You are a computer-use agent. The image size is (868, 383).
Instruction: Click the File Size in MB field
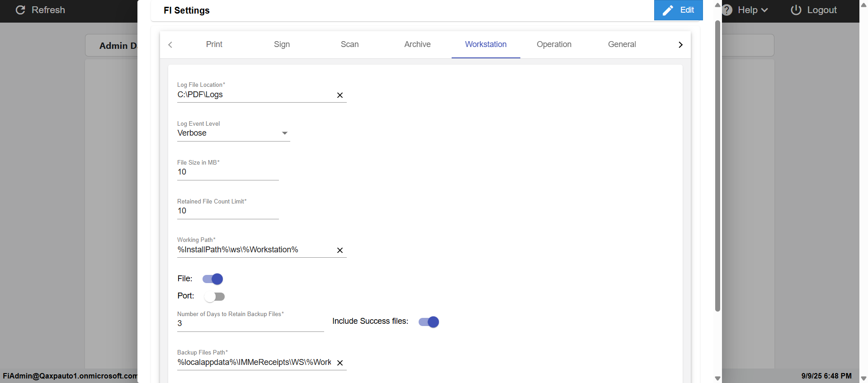pyautogui.click(x=228, y=172)
